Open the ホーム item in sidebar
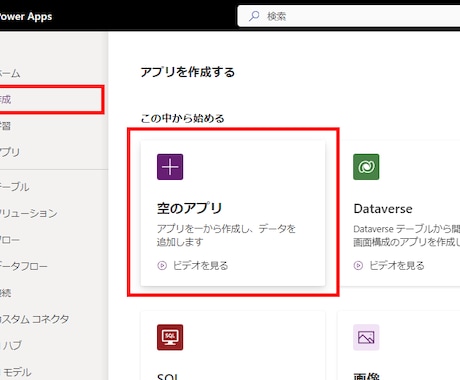 tap(10, 73)
